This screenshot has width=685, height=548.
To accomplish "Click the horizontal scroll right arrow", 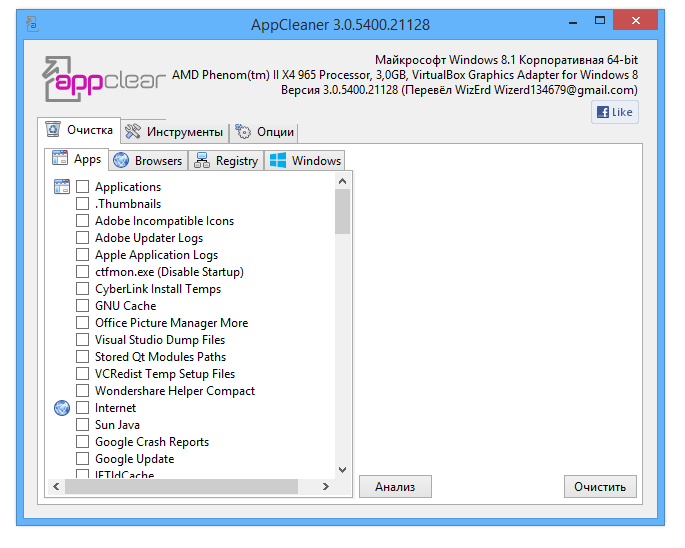I will [x=325, y=486].
